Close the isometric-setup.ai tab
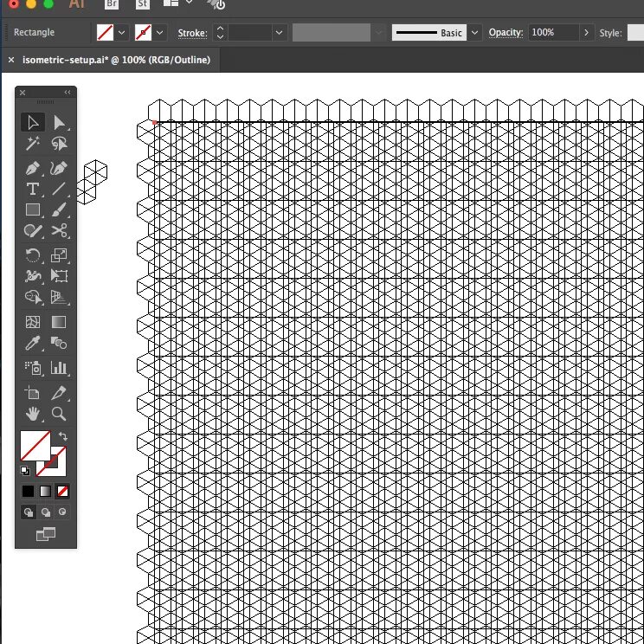644x644 pixels. (x=11, y=60)
